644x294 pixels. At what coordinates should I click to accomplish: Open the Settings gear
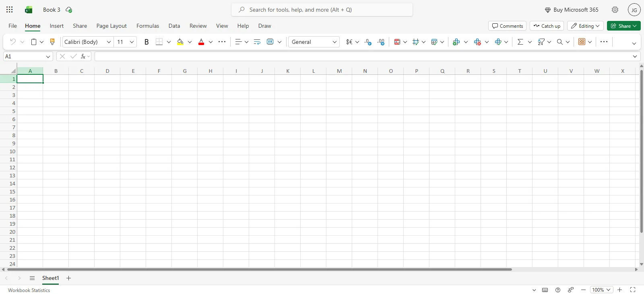[x=615, y=10]
